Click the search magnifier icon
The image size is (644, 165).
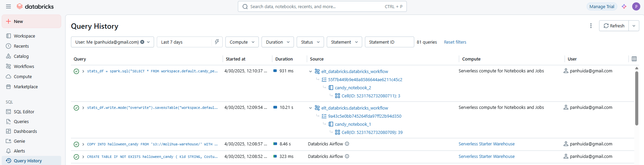(x=245, y=6)
